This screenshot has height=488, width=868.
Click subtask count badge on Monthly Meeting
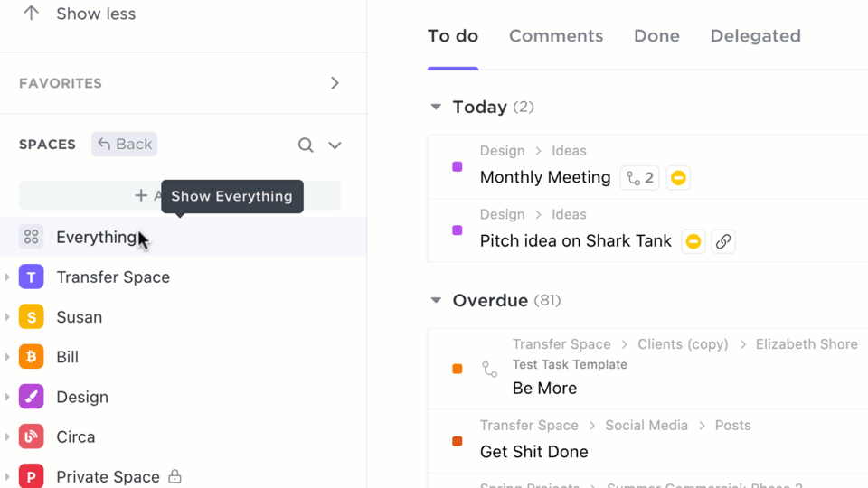639,178
